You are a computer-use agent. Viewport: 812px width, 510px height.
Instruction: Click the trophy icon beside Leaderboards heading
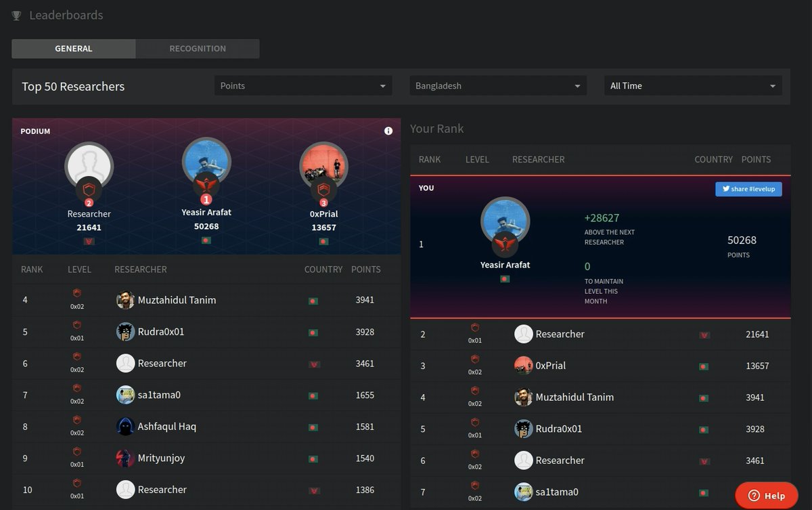click(x=16, y=15)
